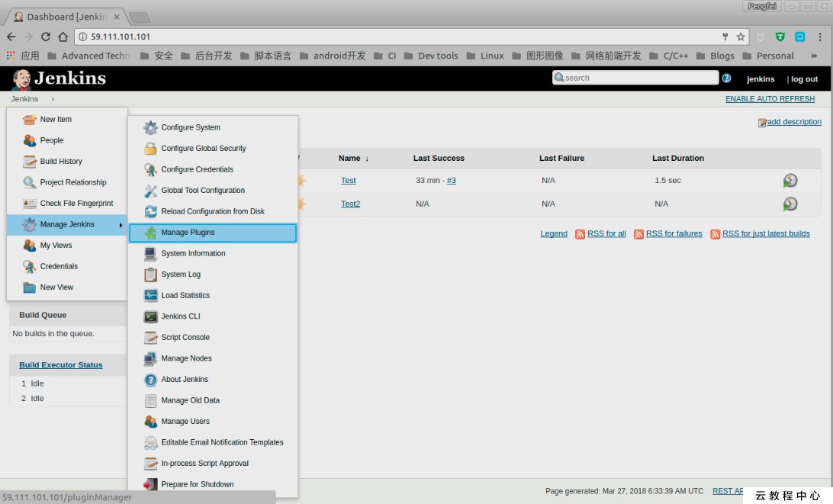Click the Jenkins logo in header
This screenshot has width=833, height=504.
59,79
